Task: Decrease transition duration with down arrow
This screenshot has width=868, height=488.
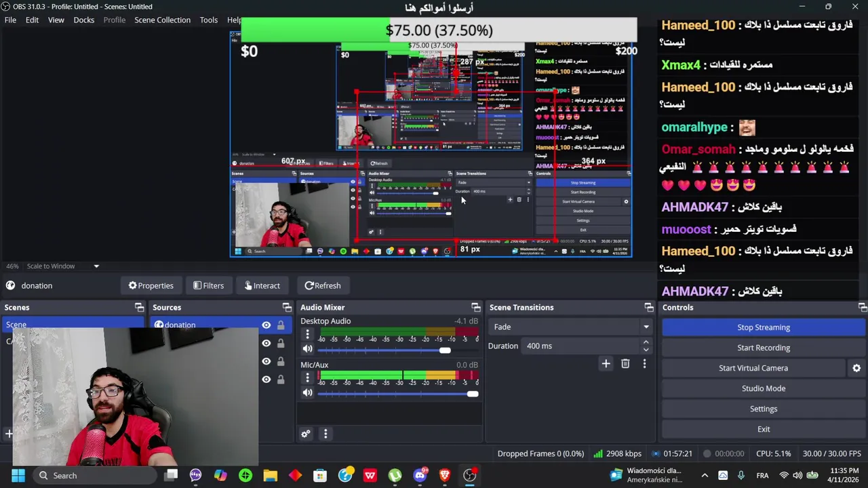Action: click(x=646, y=350)
